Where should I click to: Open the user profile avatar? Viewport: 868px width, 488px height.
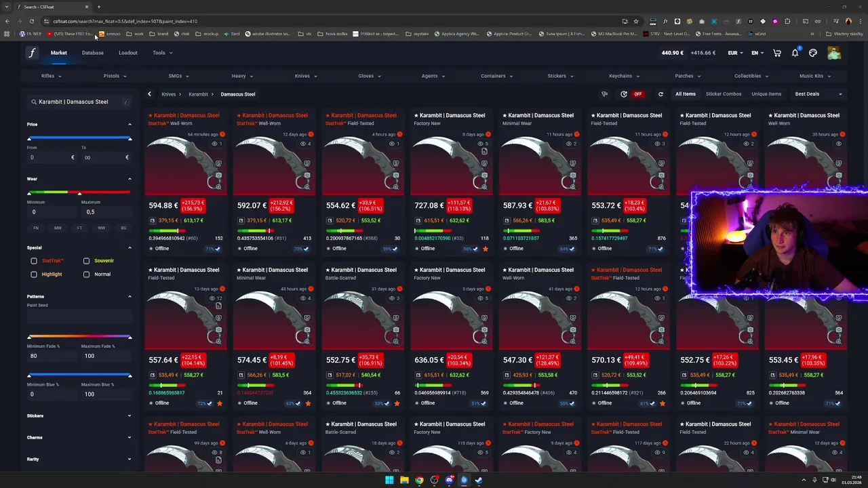(x=834, y=53)
